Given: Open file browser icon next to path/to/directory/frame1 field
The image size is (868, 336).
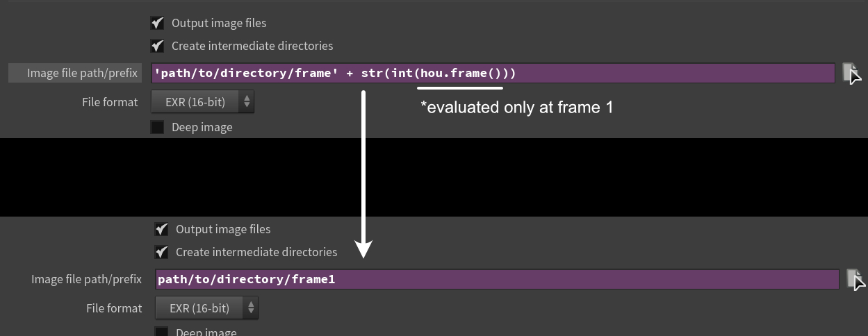Looking at the screenshot, I should (x=855, y=279).
